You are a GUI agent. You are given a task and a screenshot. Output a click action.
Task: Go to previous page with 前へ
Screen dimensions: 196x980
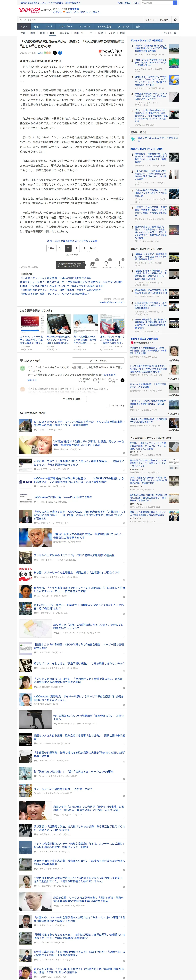[x=51, y=248]
